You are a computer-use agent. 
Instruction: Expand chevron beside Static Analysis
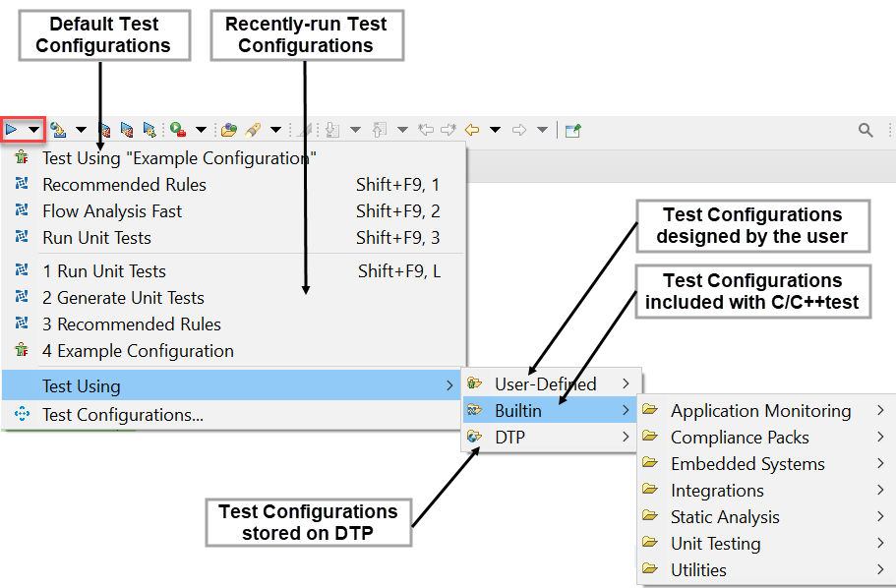pos(880,516)
